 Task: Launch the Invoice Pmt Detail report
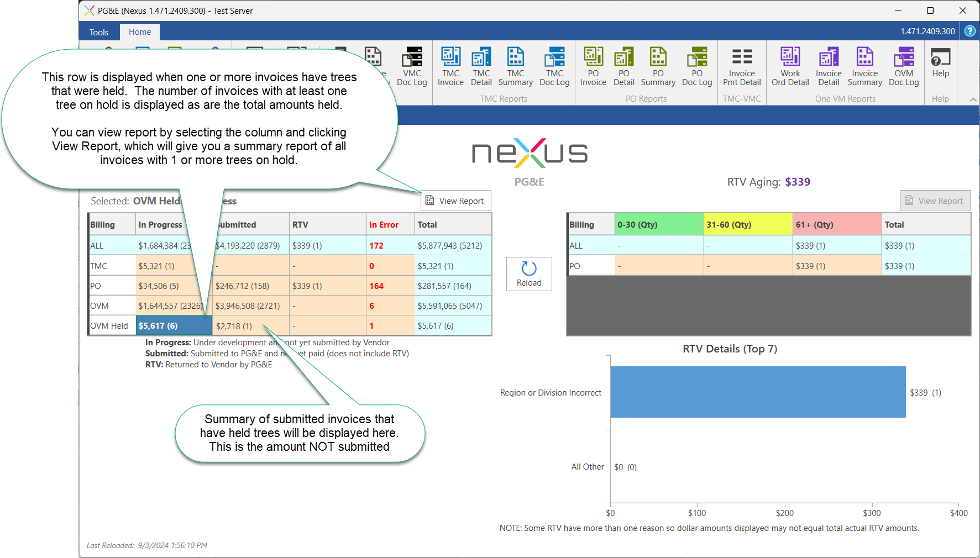742,66
